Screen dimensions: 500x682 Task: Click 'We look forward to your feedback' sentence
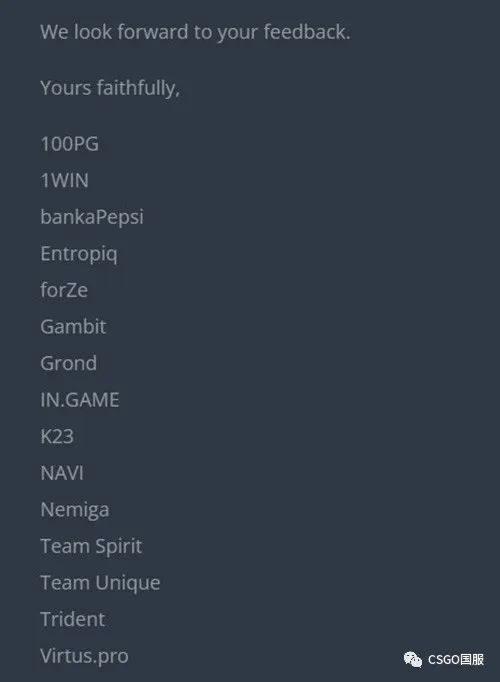point(195,32)
